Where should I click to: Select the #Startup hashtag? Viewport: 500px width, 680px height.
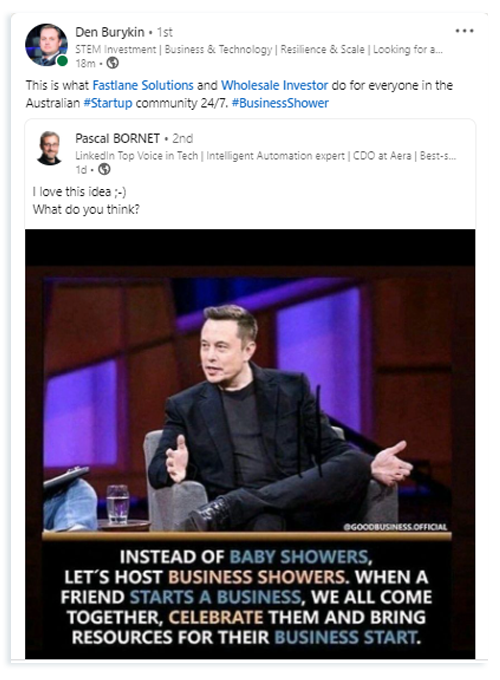pos(108,103)
